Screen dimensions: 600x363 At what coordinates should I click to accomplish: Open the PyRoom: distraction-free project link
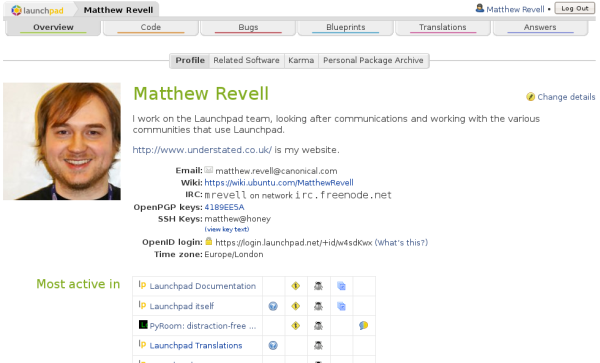click(203, 326)
